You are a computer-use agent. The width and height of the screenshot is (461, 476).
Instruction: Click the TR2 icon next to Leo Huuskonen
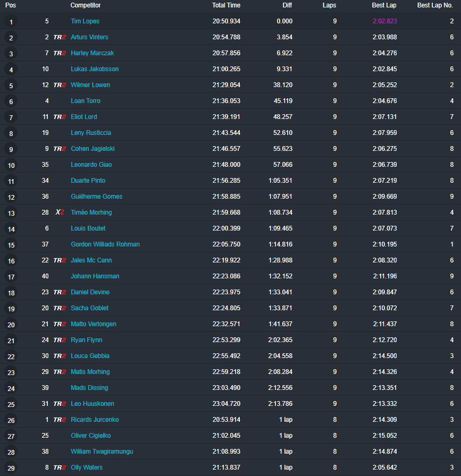[x=60, y=404]
